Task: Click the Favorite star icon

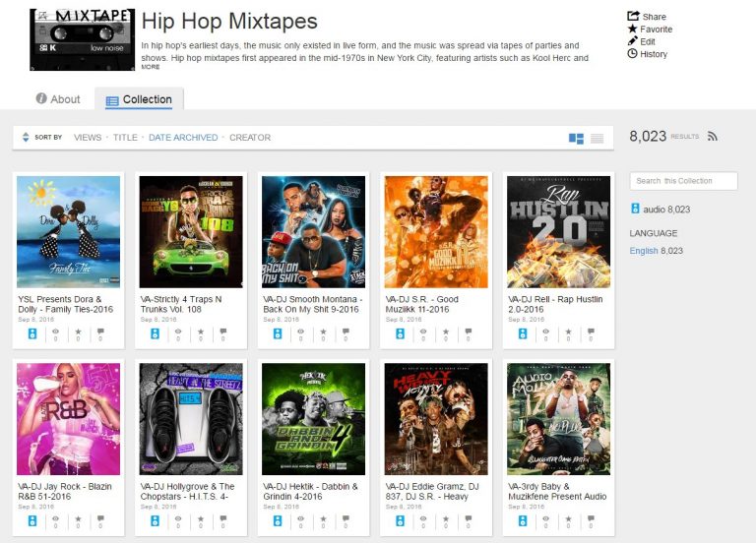Action: point(632,29)
